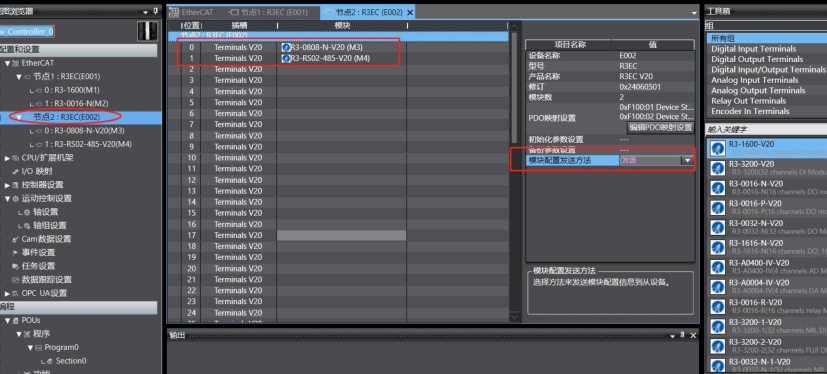Click the 轴设置 gear icon
827x374 pixels.
(26, 212)
